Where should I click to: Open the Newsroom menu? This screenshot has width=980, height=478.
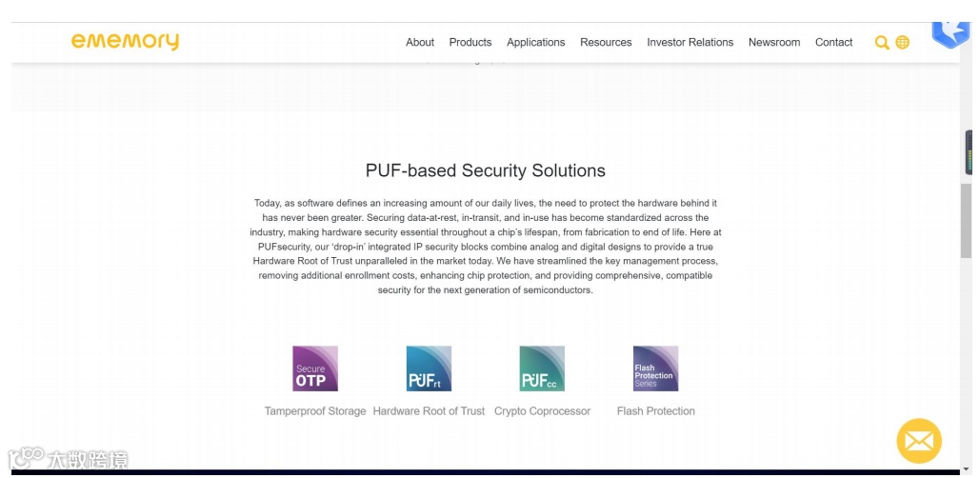774,43
